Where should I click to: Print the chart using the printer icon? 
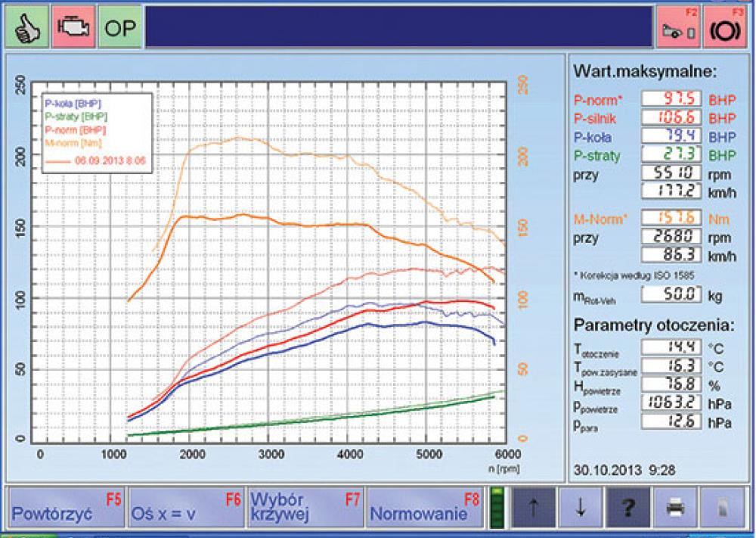point(674,507)
